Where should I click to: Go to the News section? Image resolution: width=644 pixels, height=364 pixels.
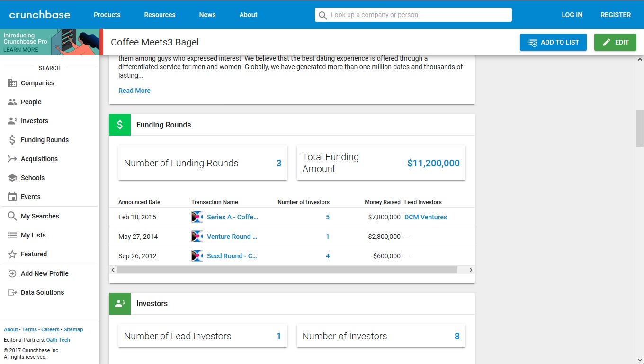pos(207,15)
